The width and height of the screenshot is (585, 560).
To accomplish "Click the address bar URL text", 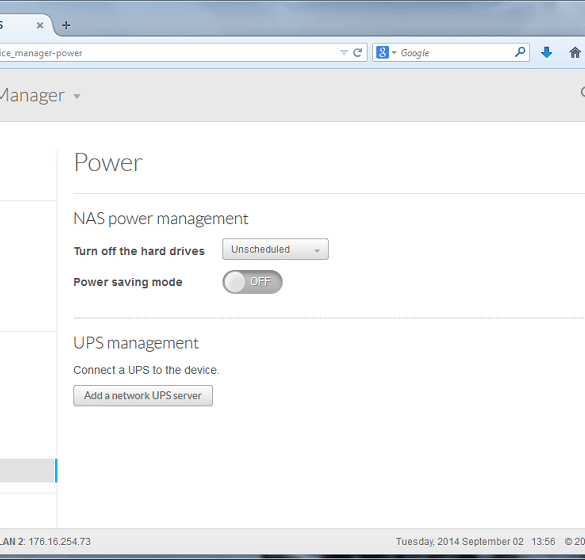I will click(41, 53).
